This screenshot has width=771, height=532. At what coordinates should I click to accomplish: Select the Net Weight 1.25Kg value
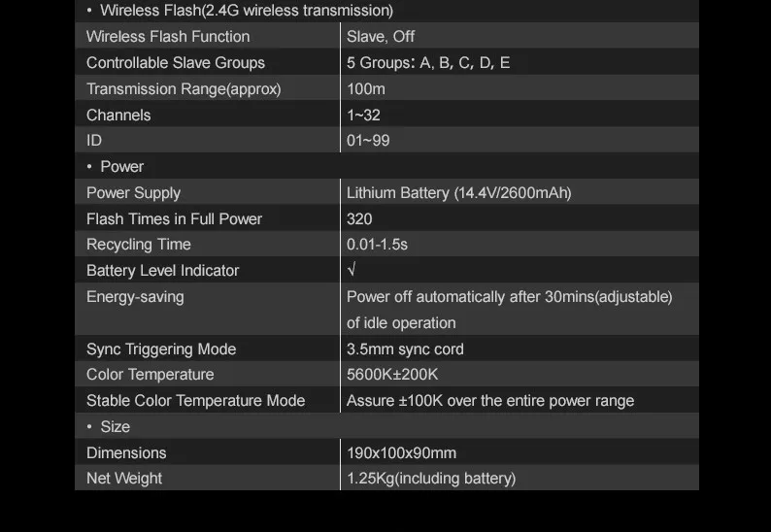pyautogui.click(x=431, y=479)
